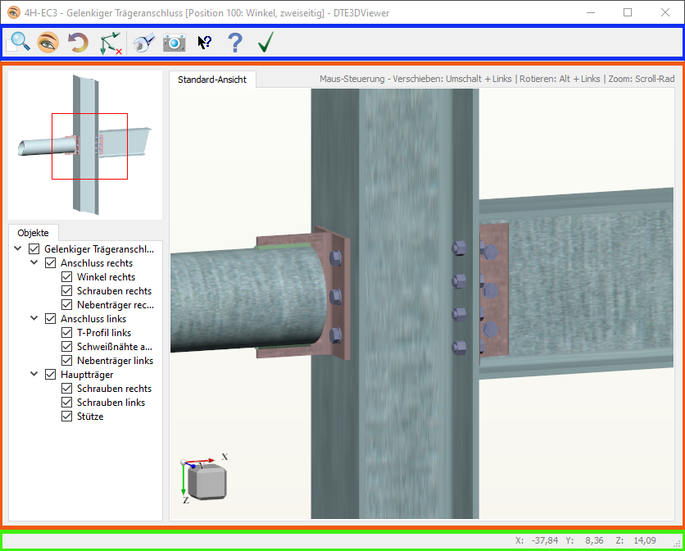Collapse the Anschluss rechts tree node
The height and width of the screenshot is (551, 685).
coord(35,263)
